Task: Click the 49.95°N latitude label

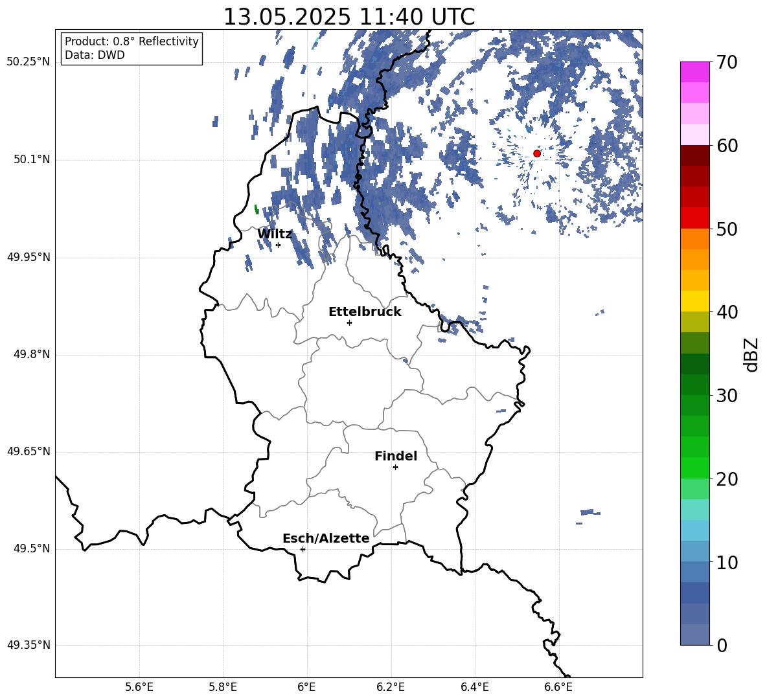Action: click(29, 257)
